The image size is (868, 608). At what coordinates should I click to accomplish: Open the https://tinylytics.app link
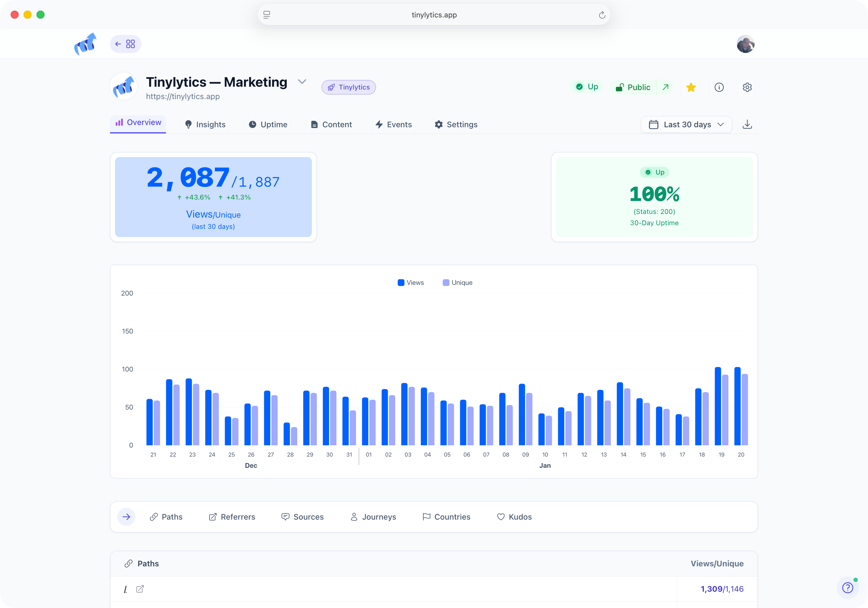183,97
